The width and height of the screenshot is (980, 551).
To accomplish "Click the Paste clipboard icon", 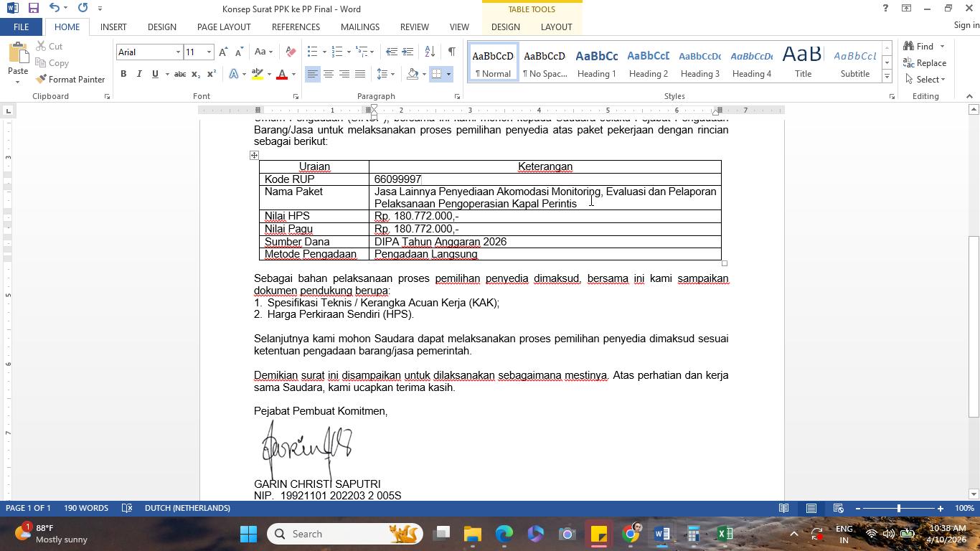I will [x=18, y=53].
